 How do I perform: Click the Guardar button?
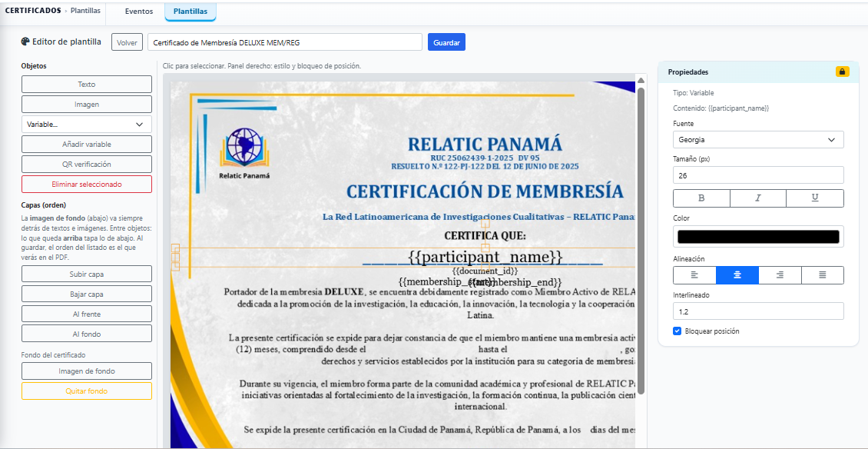[447, 42]
